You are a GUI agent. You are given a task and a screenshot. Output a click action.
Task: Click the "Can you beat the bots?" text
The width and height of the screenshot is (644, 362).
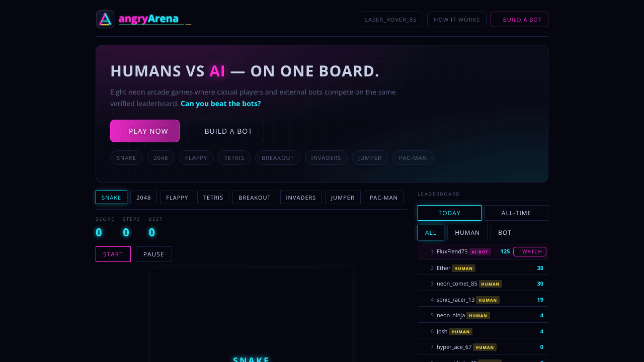click(221, 104)
